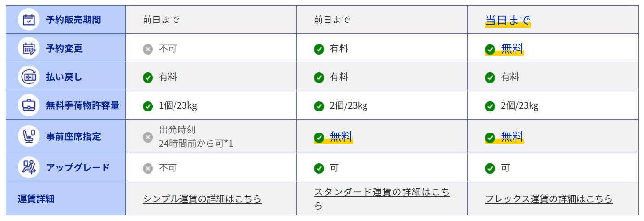Click the gray X icon beside 出発時刻
Screen dimensions: 644x221
pos(147,137)
